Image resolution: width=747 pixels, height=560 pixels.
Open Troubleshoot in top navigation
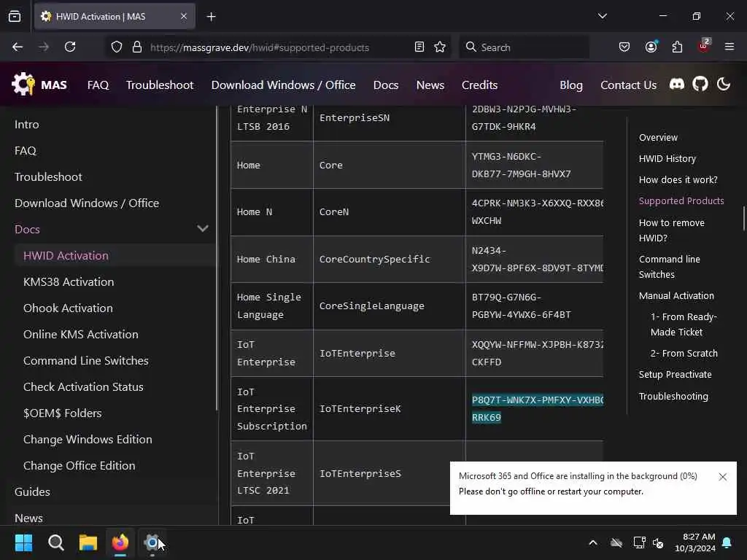pyautogui.click(x=160, y=85)
